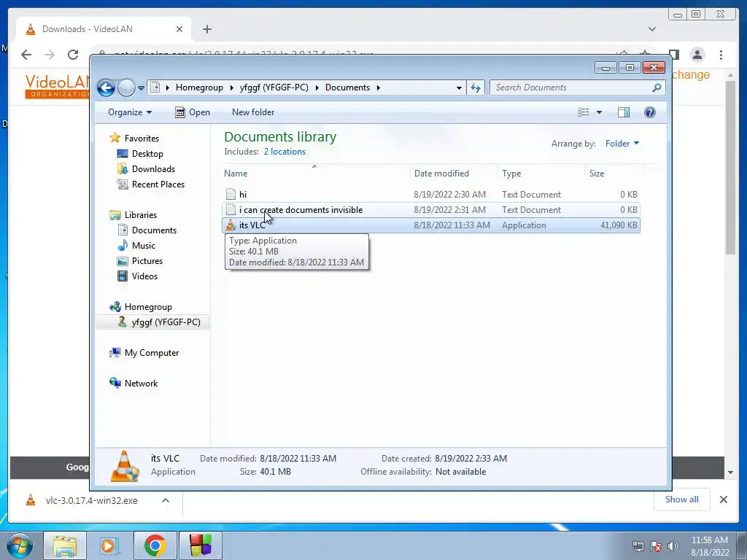Select the text document named hi
This screenshot has height=560, width=747.
coord(431,195)
